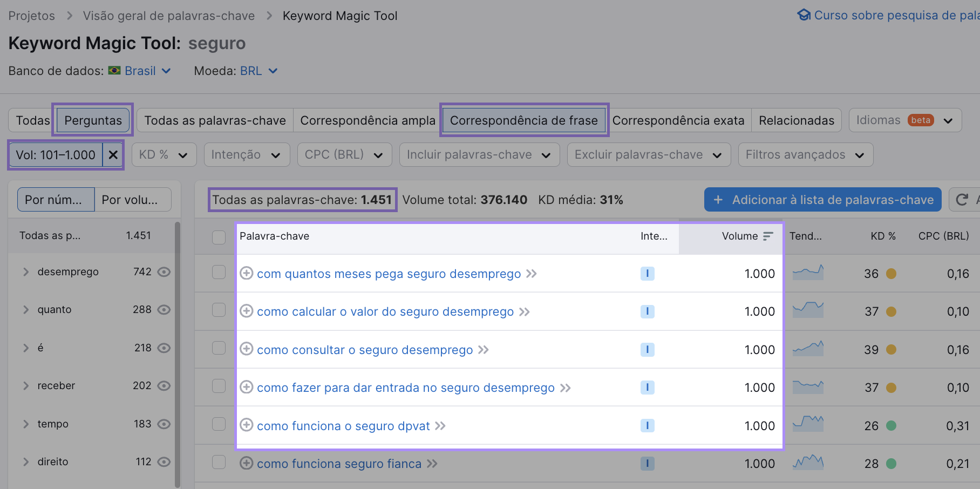Click the Brazil flag icon next to Banco de dados

click(x=115, y=71)
